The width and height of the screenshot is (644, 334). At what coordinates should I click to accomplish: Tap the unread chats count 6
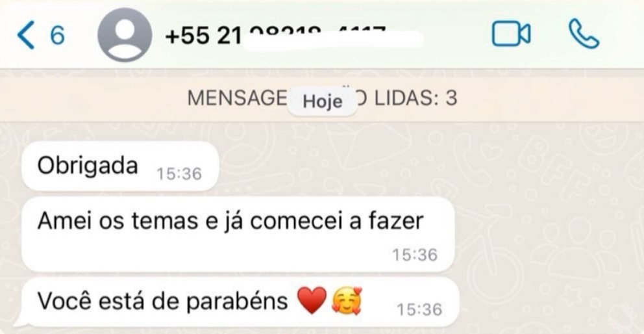click(x=57, y=35)
